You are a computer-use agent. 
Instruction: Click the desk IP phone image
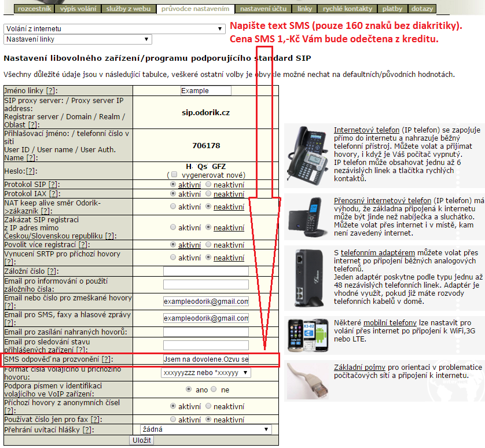coord(308,155)
